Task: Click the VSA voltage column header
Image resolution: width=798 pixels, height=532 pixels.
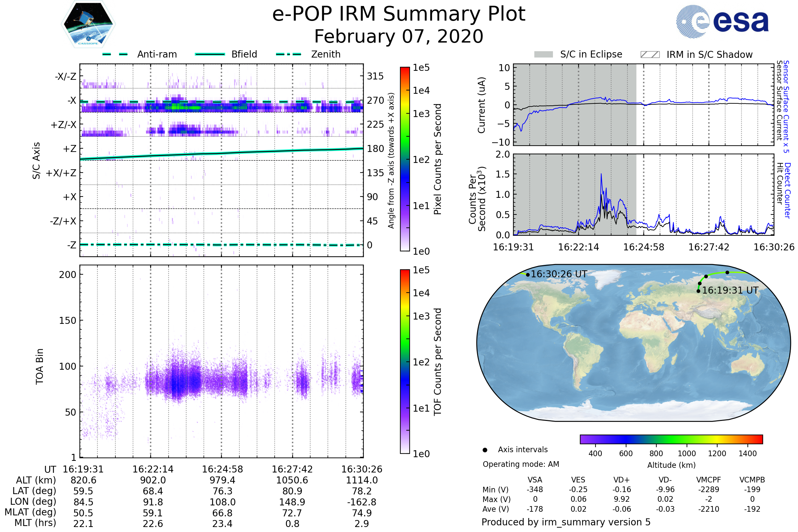Action: pos(535,480)
